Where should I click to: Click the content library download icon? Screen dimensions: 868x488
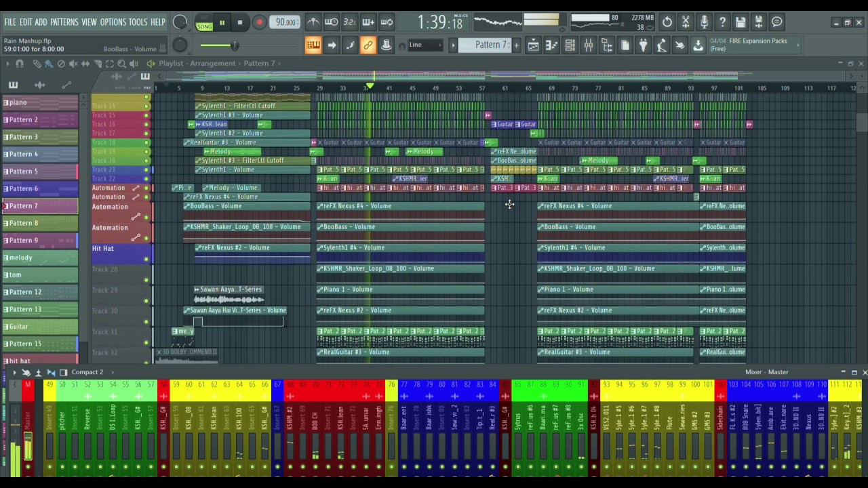[x=698, y=45]
